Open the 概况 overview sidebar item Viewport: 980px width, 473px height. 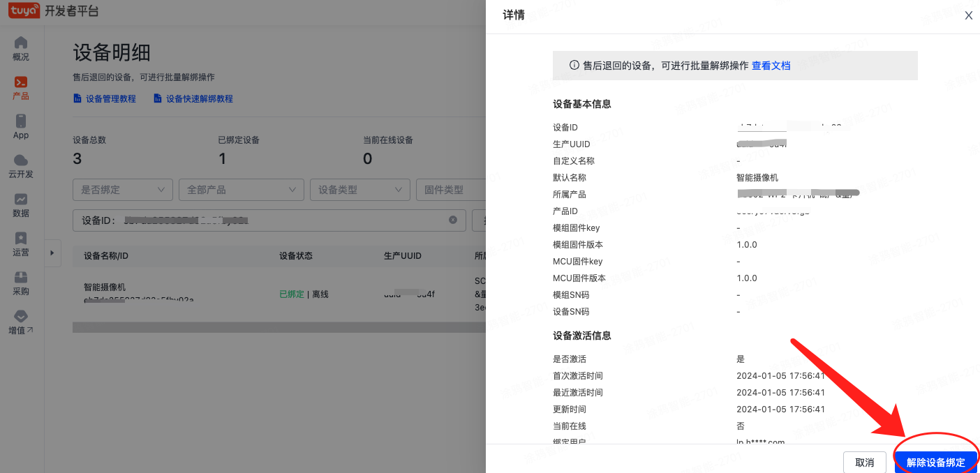[x=21, y=49]
